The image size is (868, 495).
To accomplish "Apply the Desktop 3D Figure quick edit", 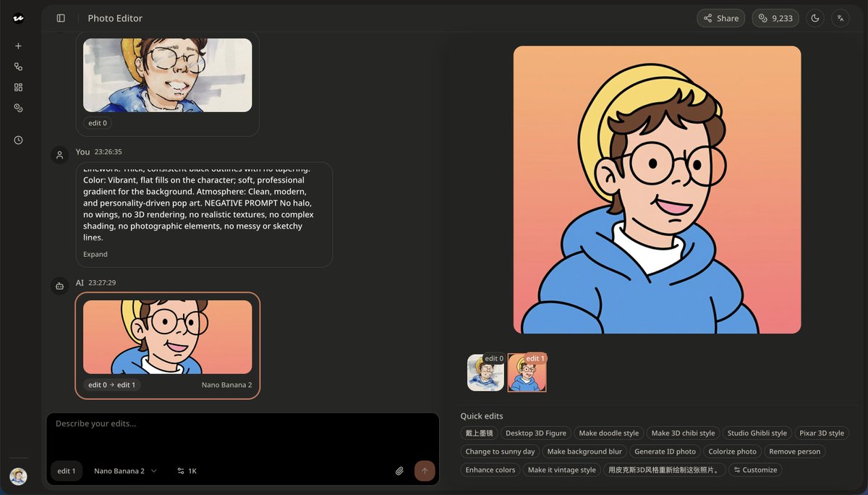I will click(536, 433).
